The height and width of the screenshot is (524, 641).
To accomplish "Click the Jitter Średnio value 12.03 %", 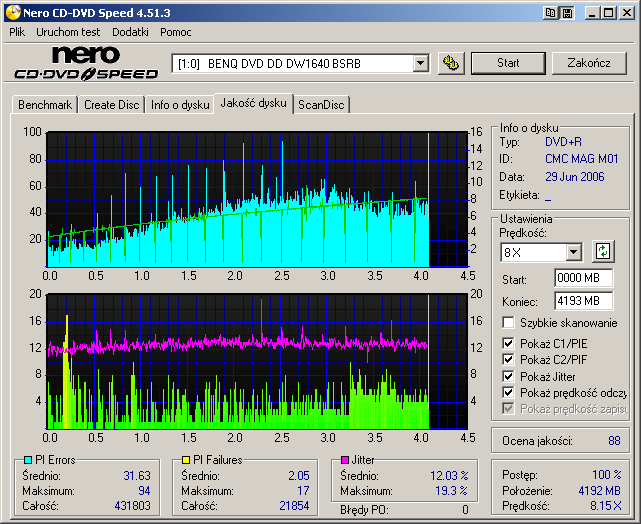I will 449,475.
